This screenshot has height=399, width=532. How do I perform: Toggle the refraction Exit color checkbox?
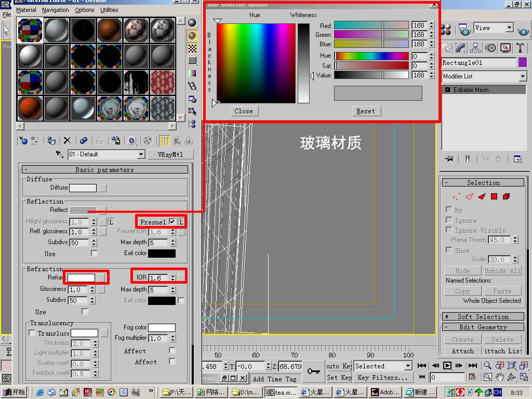click(181, 300)
